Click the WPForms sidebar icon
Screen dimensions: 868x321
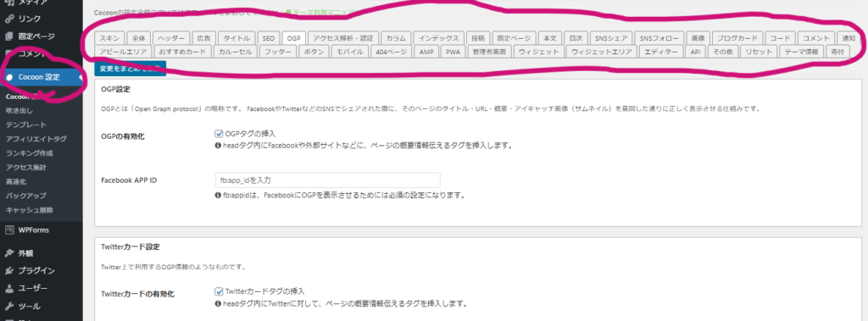point(9,230)
